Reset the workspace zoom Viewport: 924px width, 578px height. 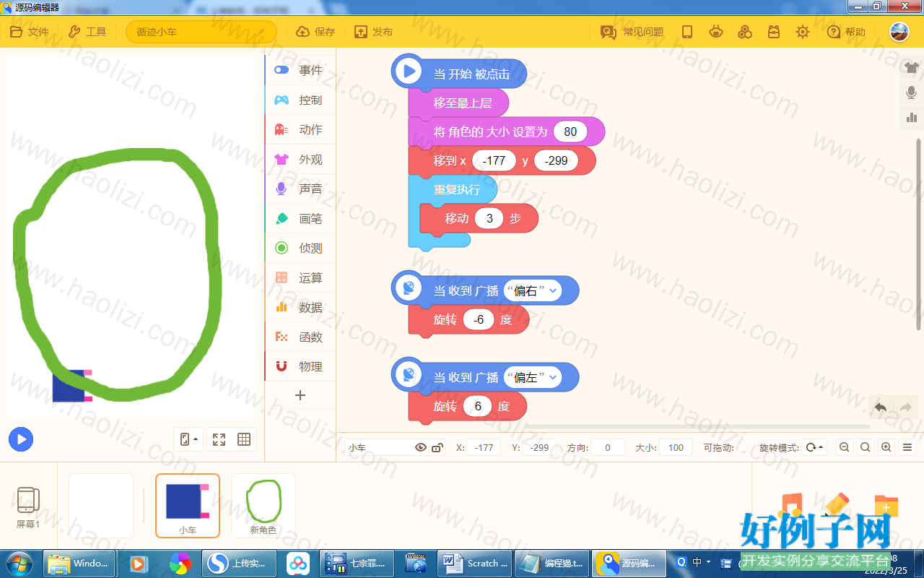(x=865, y=448)
